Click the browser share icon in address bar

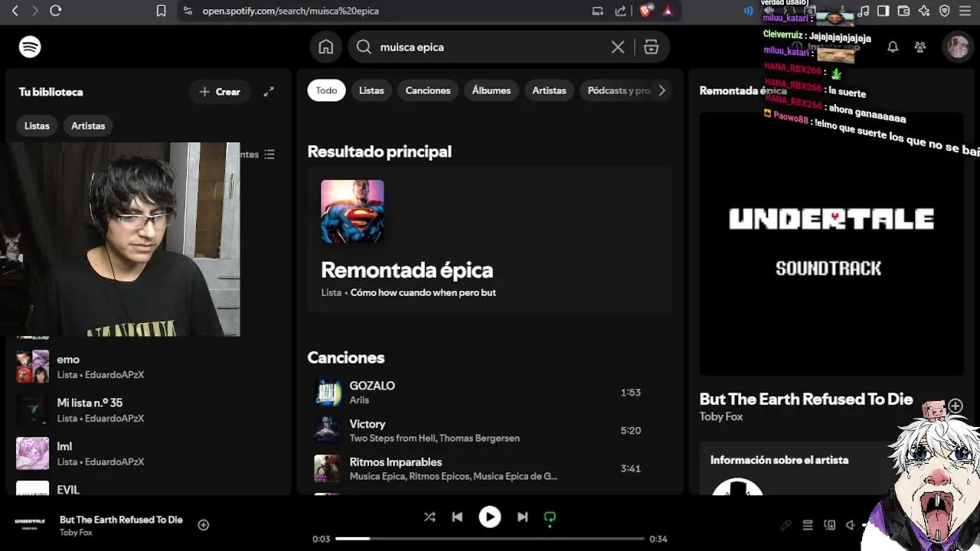coord(621,11)
